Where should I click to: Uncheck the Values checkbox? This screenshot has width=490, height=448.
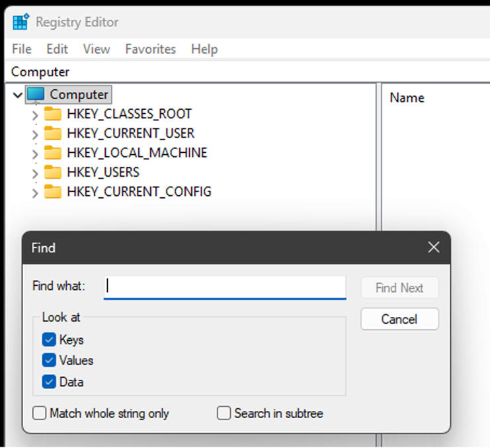point(49,360)
